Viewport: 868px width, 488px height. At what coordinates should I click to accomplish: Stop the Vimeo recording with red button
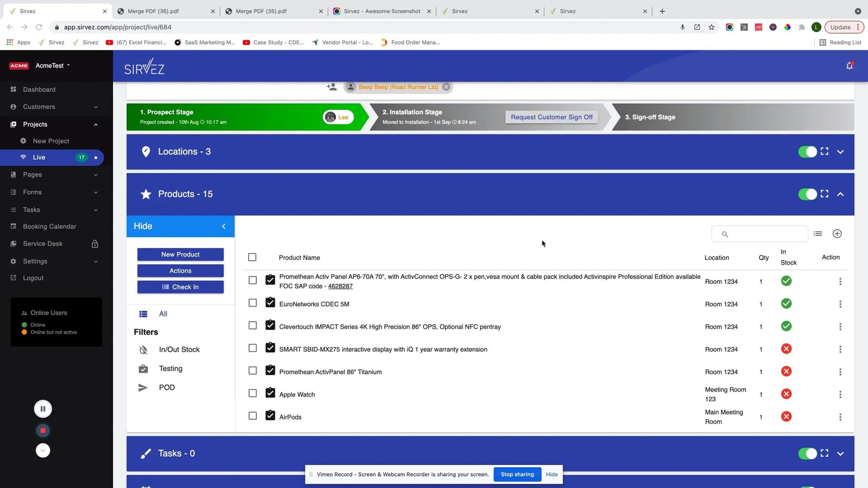[43, 430]
